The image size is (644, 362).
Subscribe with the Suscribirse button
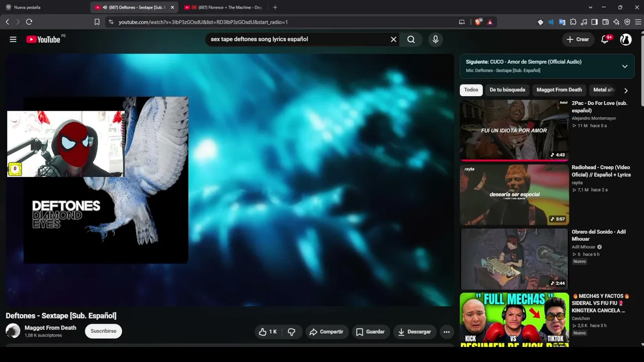pyautogui.click(x=104, y=331)
